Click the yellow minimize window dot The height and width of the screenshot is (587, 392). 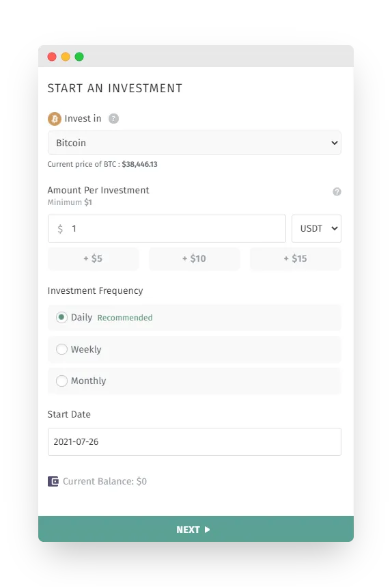(x=66, y=57)
